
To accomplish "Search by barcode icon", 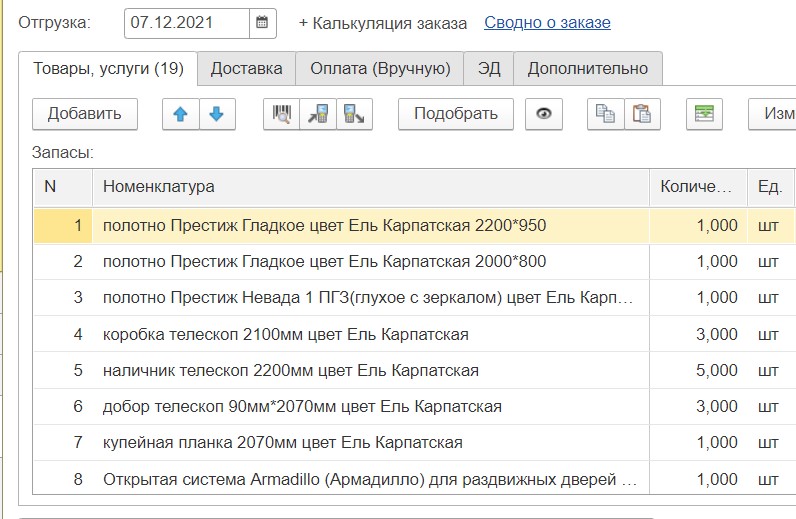I will 281,114.
